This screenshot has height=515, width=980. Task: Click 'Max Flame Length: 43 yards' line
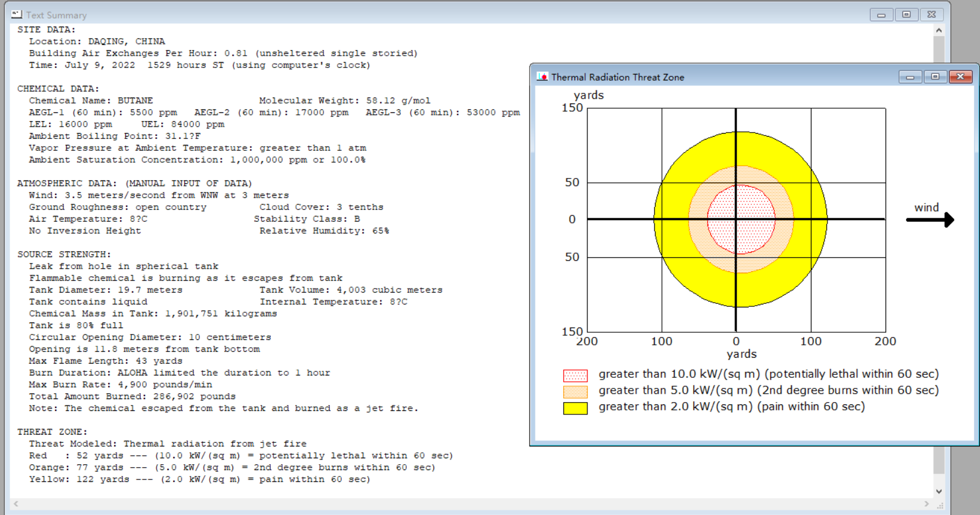[x=106, y=361]
